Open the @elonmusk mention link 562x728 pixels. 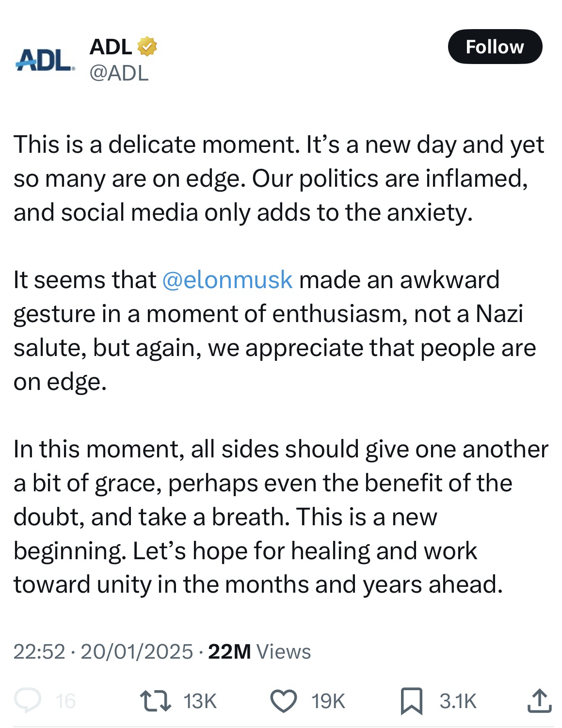click(x=227, y=280)
